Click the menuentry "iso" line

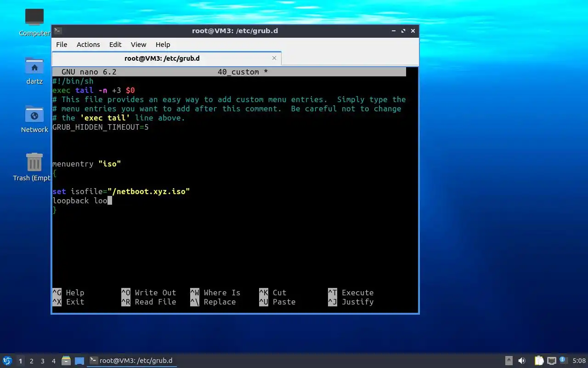coord(86,164)
